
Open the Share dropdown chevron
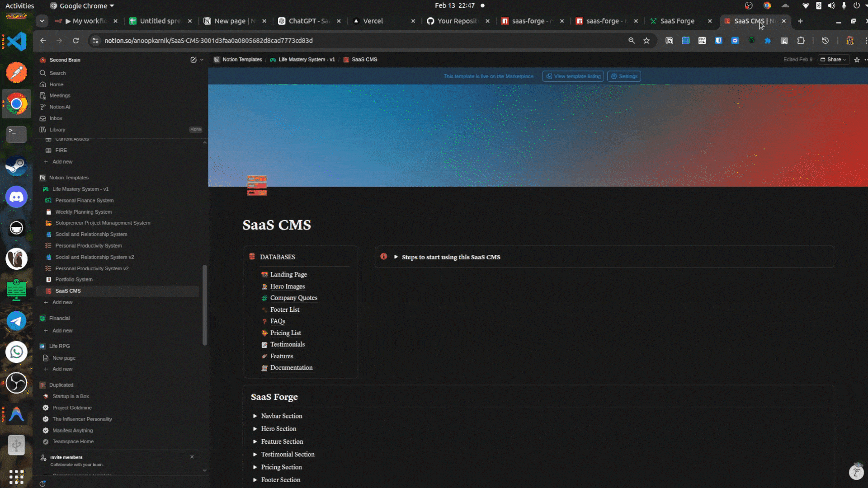pyautogui.click(x=844, y=59)
